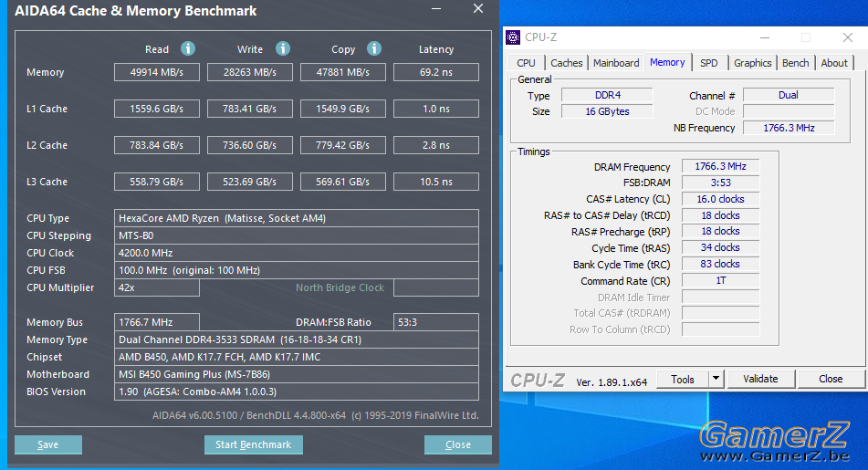868x470 pixels.
Task: Click CAS# Latency value 16.0 clocks
Action: click(x=720, y=199)
